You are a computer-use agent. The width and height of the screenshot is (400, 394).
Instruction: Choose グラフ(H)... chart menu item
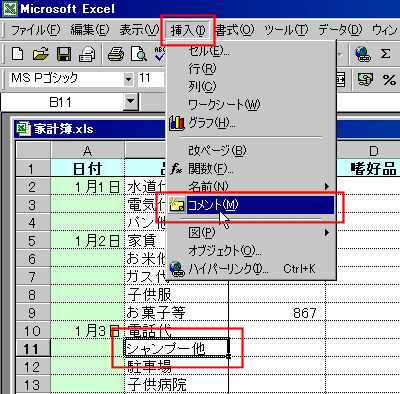click(251, 123)
